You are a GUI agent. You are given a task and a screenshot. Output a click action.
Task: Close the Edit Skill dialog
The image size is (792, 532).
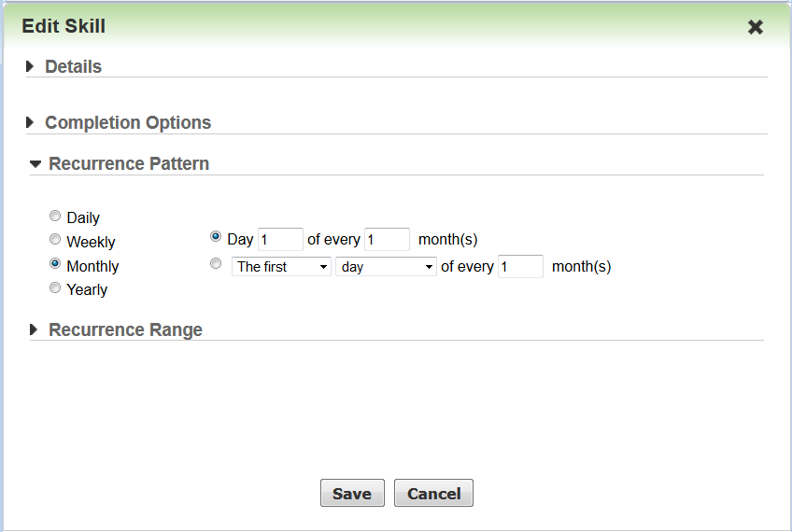pyautogui.click(x=756, y=27)
